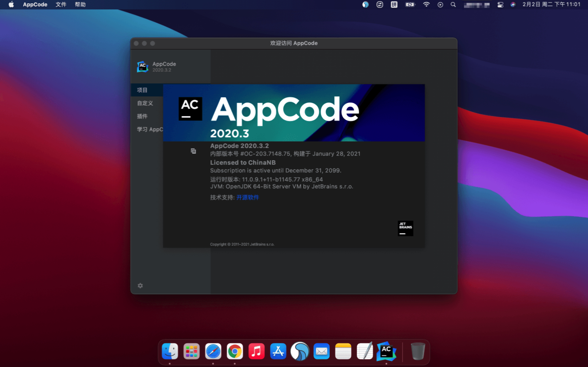Switch the Pinyin input method icon
The image size is (588, 367).
[x=394, y=4]
